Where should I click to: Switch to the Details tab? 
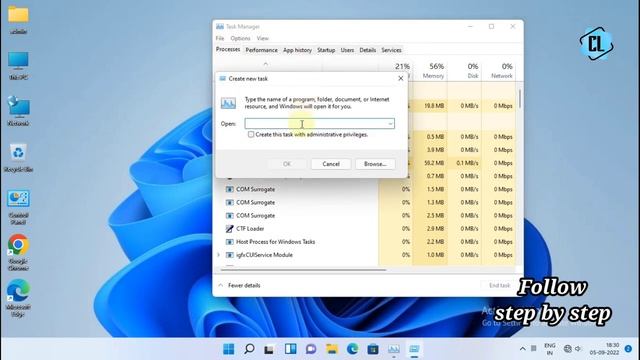(367, 50)
